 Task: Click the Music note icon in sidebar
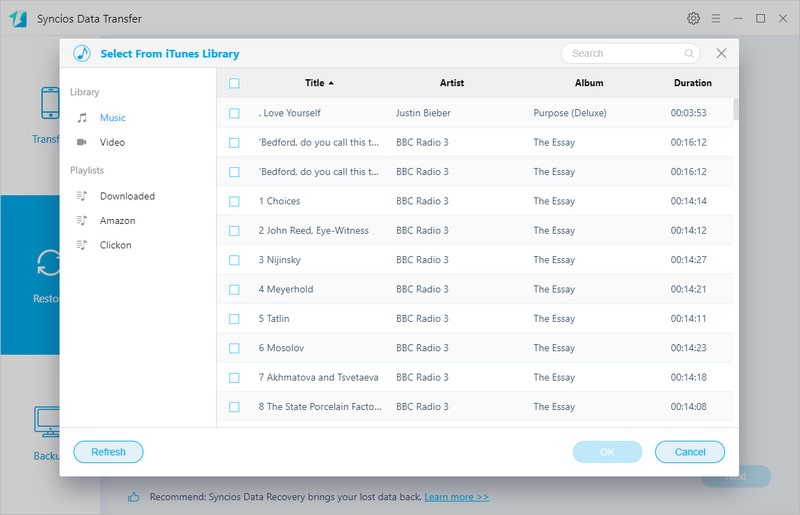click(x=82, y=118)
